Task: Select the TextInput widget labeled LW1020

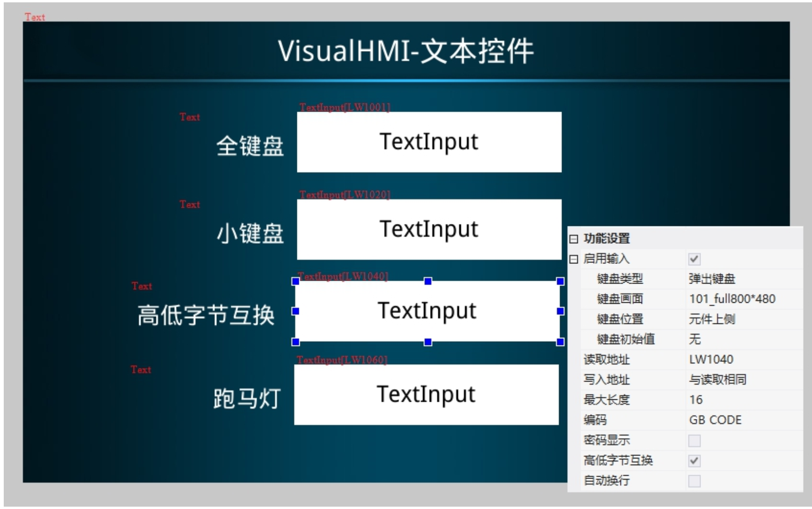Action: 429,230
